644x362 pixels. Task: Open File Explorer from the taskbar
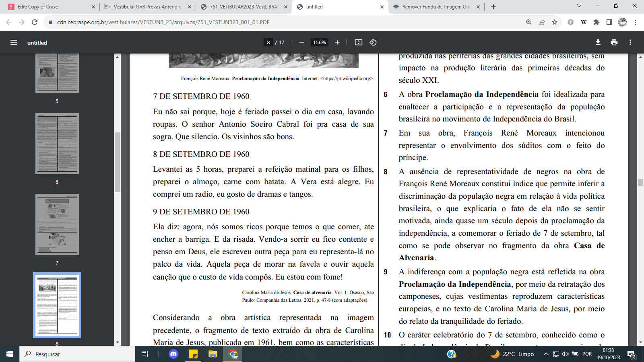(x=213, y=354)
